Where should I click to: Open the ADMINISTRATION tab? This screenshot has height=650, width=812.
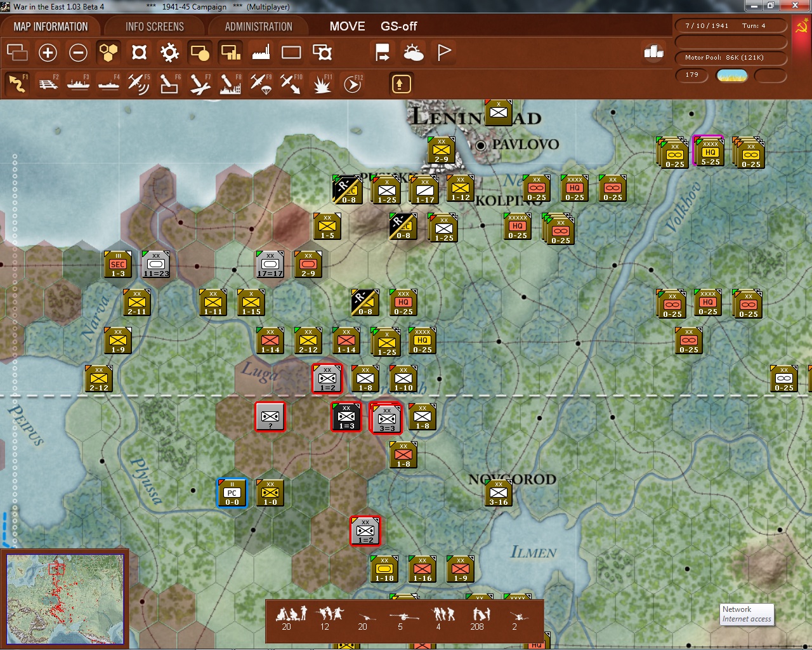[x=258, y=27]
